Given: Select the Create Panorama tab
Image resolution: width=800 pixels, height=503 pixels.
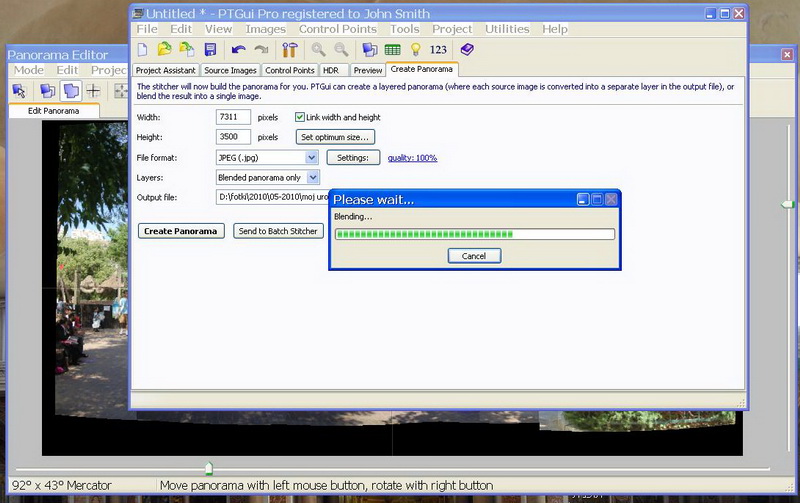Looking at the screenshot, I should click(421, 69).
